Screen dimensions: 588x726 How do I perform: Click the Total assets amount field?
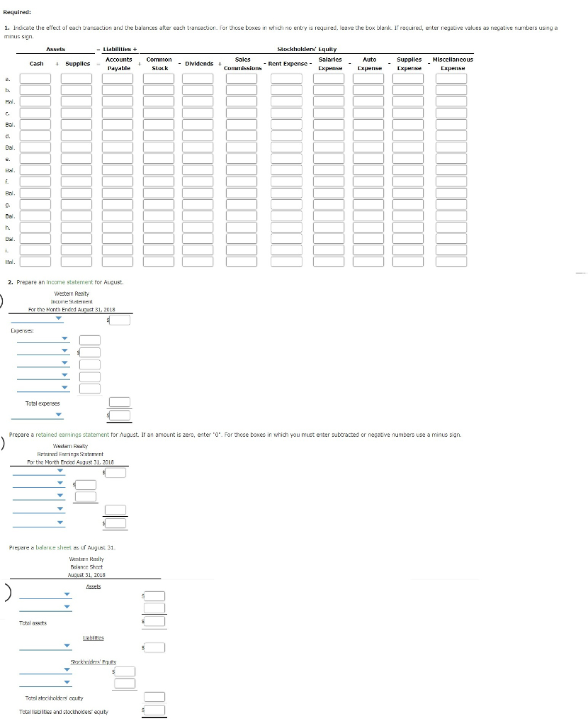pos(154,622)
